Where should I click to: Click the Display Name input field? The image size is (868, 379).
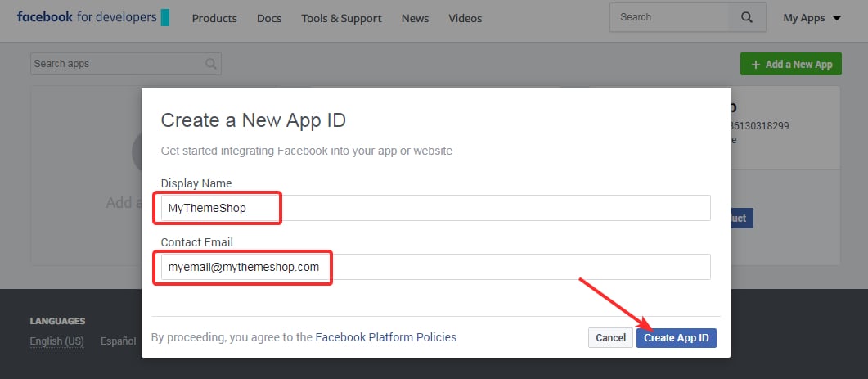pyautogui.click(x=434, y=208)
